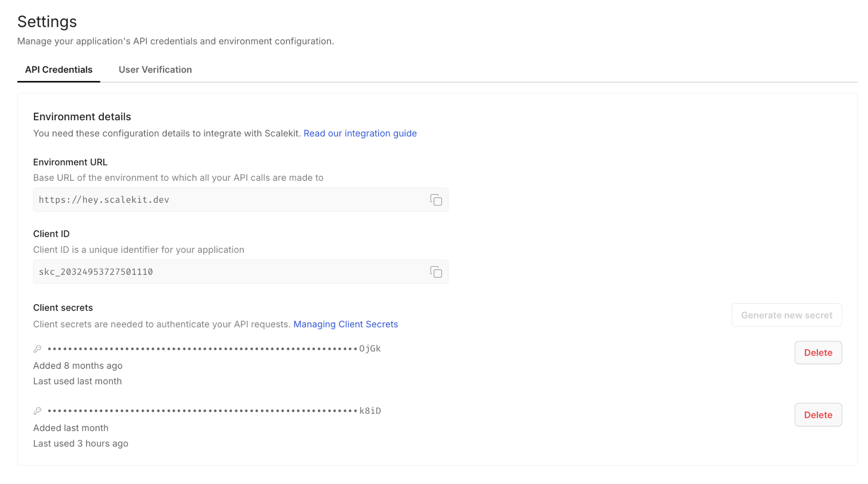Click key icon beside secret ending k8iD

click(x=37, y=411)
